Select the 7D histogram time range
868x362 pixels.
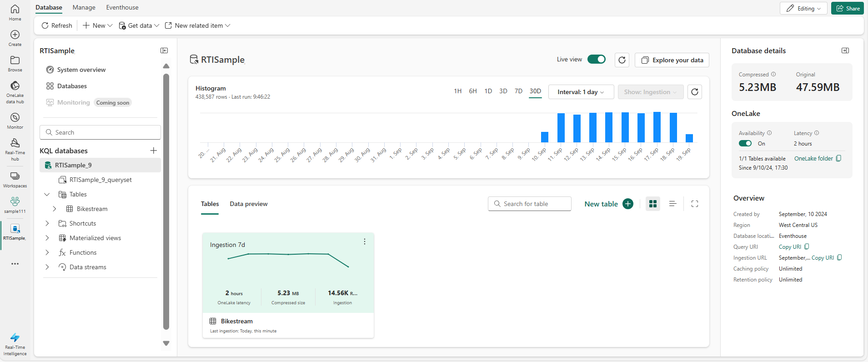(x=518, y=91)
